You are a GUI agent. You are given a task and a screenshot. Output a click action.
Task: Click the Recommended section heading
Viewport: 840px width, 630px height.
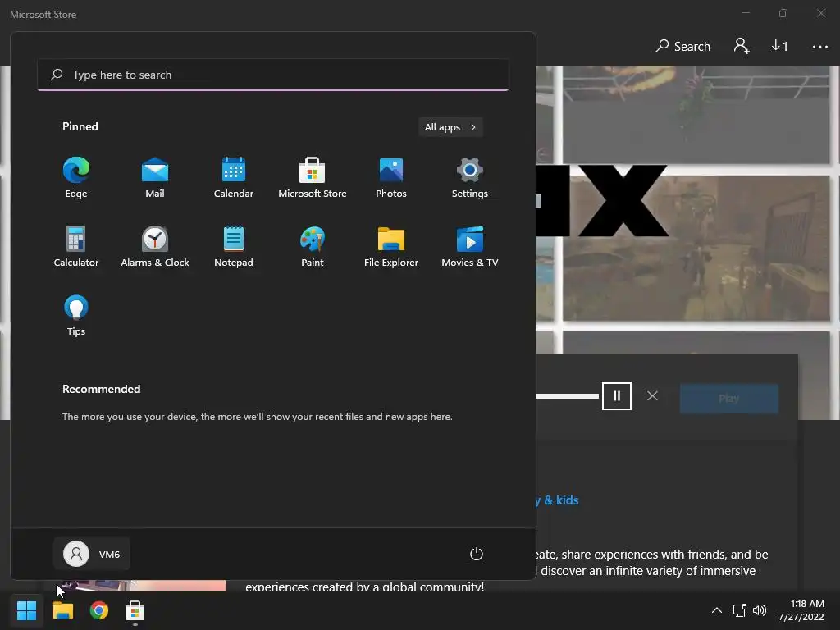[x=101, y=389]
